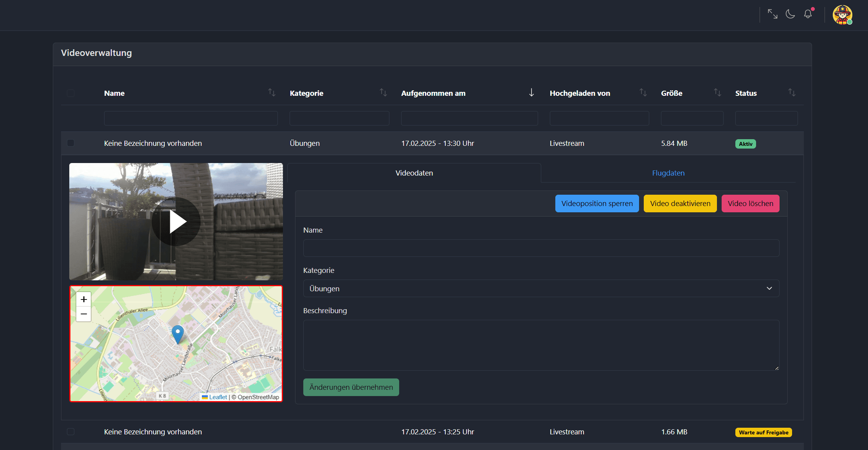Zoom in on the map

click(84, 299)
